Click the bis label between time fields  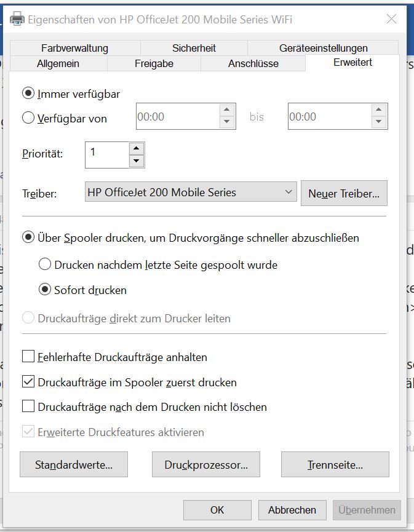click(x=257, y=117)
